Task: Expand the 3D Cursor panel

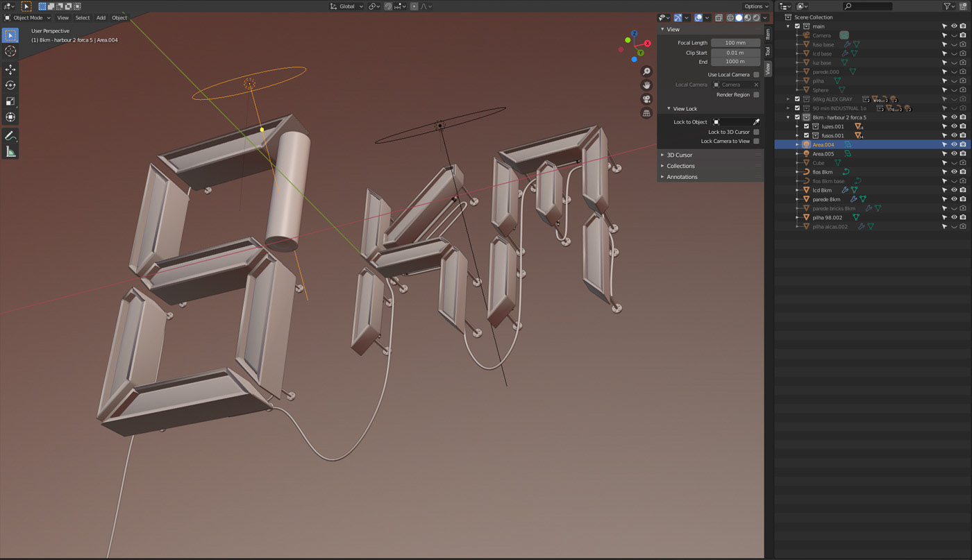Action: [x=679, y=155]
